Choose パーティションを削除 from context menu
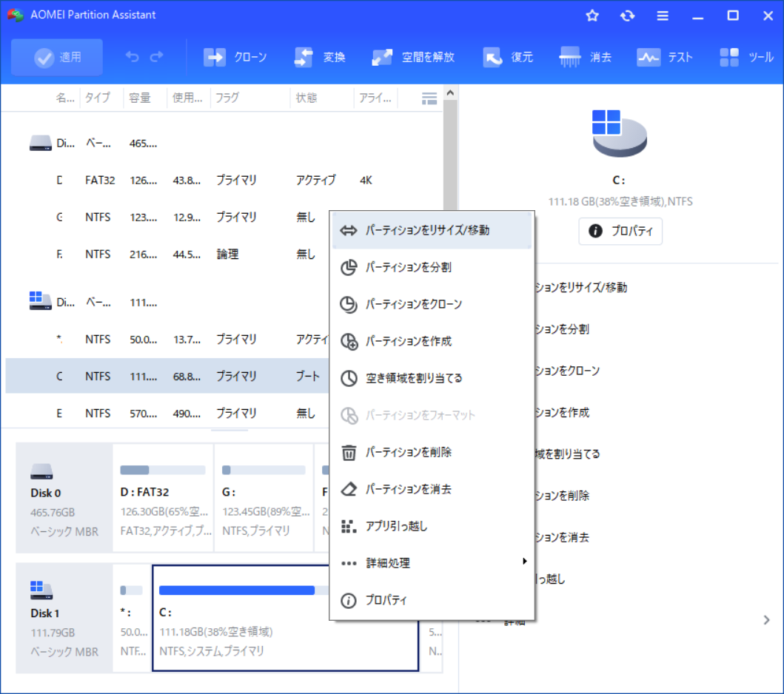Viewport: 784px width, 694px height. point(432,452)
